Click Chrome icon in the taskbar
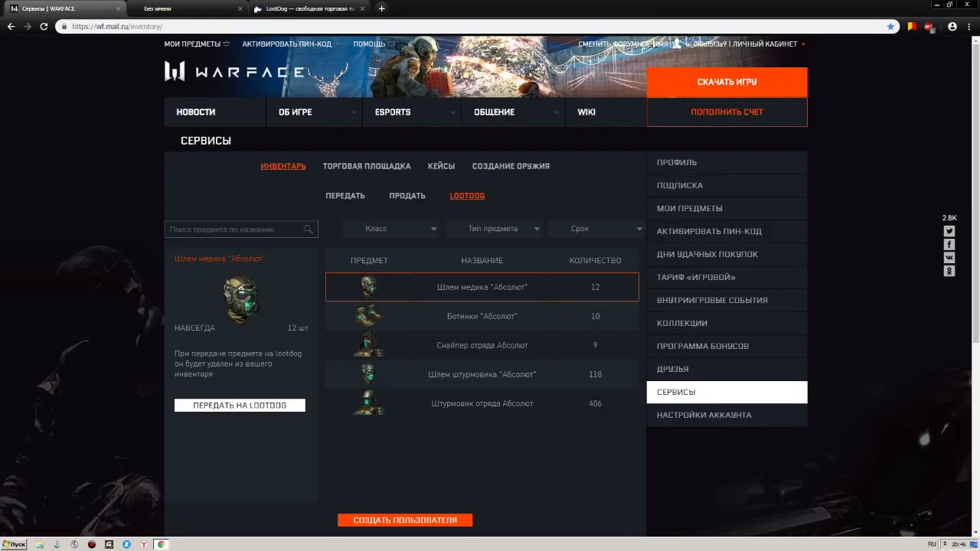 click(161, 544)
